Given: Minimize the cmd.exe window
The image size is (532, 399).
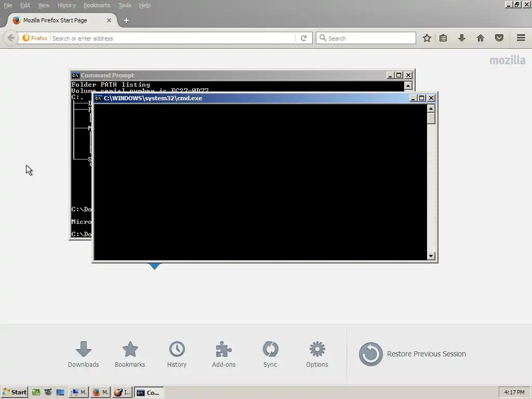Looking at the screenshot, I should point(413,98).
